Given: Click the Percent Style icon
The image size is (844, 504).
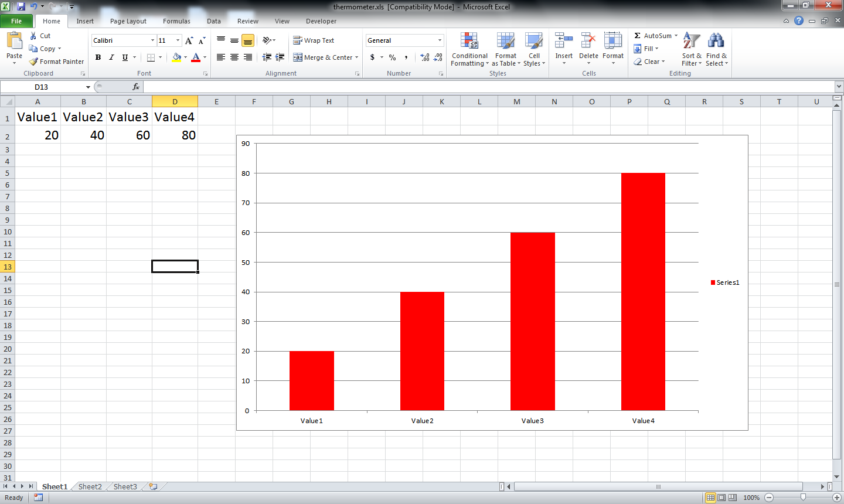Looking at the screenshot, I should (x=392, y=57).
